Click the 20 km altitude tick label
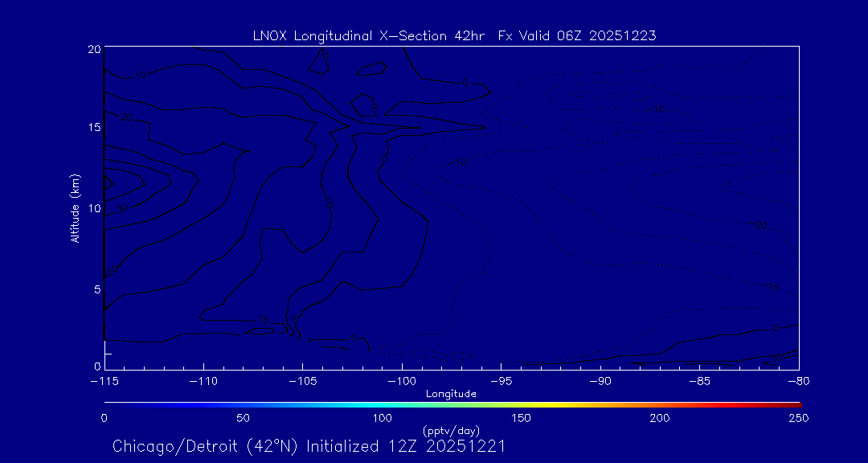868x463 pixels. [x=93, y=50]
